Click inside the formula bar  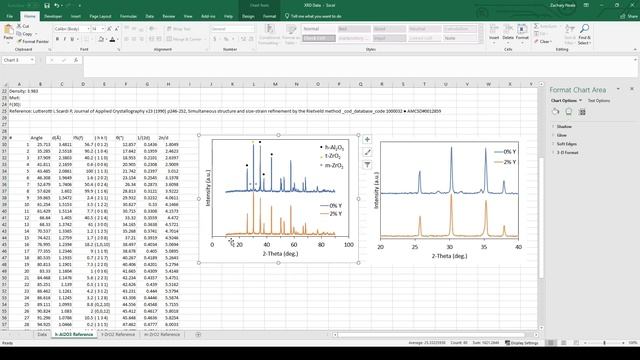[x=360, y=67]
